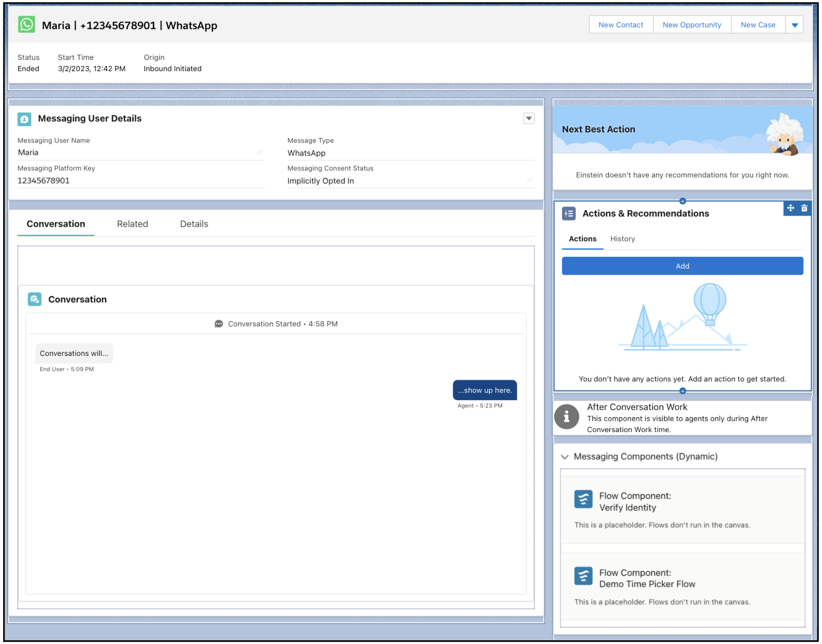Image resolution: width=822 pixels, height=644 pixels.
Task: Collapse the Messaging Components (Dynamic) section
Action: [x=565, y=457]
